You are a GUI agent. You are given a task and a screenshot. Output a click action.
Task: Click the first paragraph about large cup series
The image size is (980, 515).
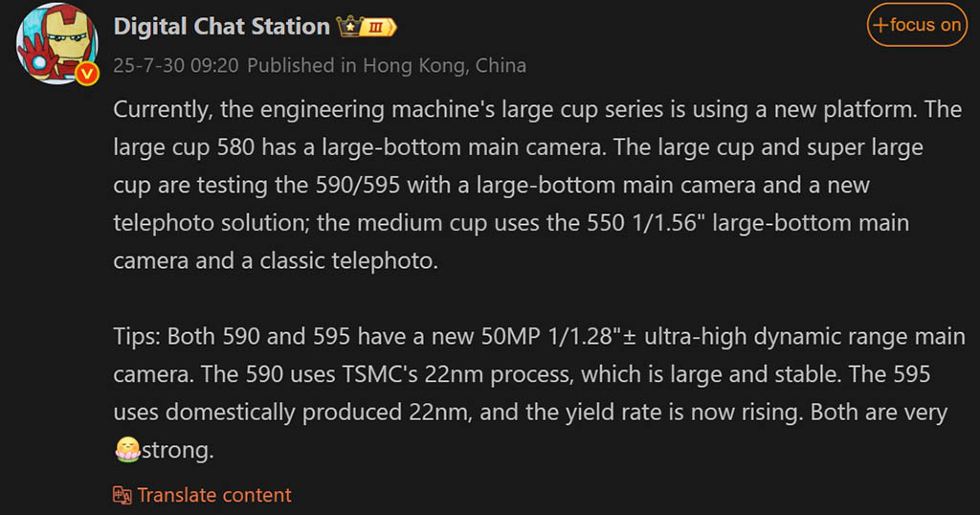pos(538,185)
